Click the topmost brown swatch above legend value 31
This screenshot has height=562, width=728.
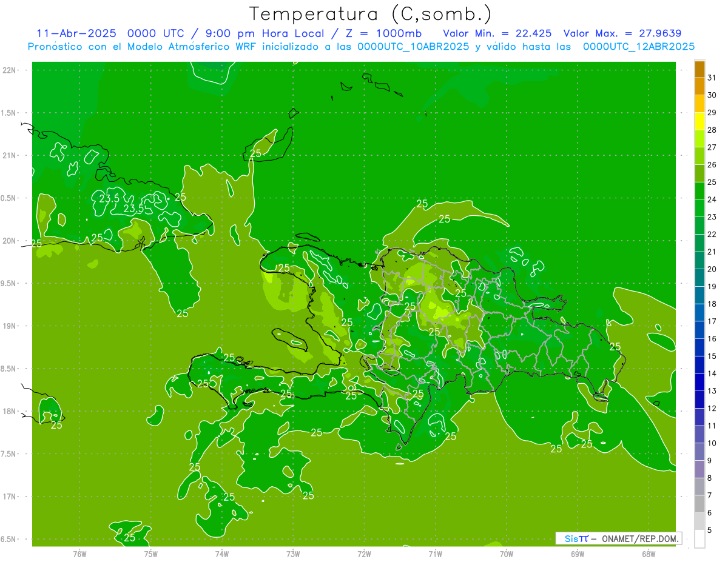pyautogui.click(x=699, y=69)
